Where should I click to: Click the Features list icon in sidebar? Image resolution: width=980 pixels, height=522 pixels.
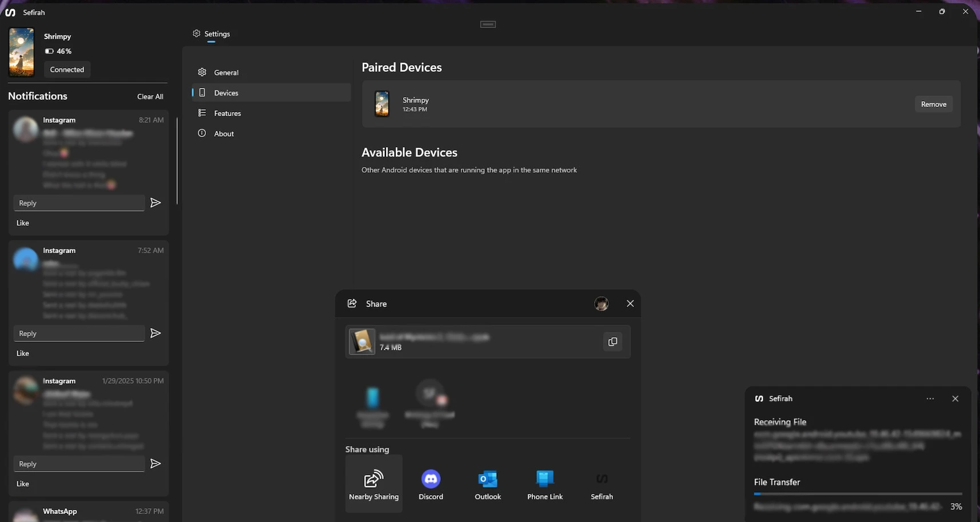[202, 113]
